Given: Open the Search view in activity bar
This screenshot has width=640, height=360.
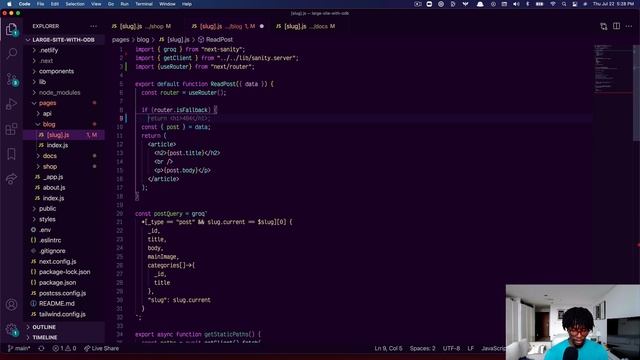Looking at the screenshot, I should point(11,53).
